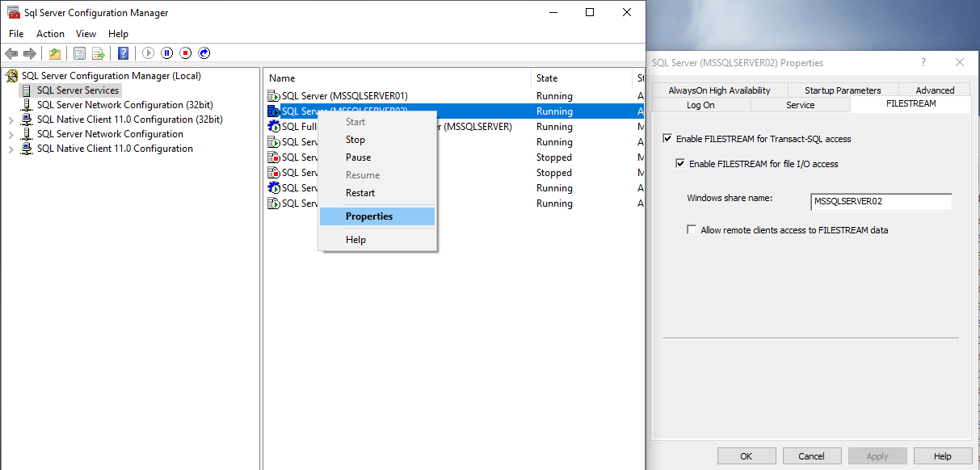Expand the last SQL Native Client 11.0 Configuration node

tap(11, 149)
